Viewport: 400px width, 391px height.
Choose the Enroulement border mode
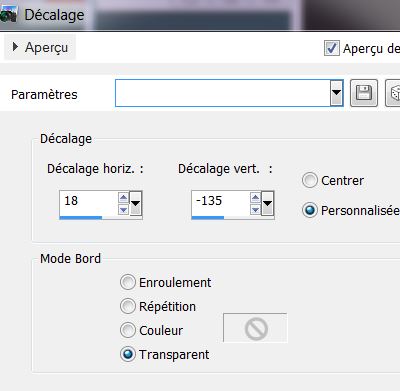pyautogui.click(x=128, y=282)
